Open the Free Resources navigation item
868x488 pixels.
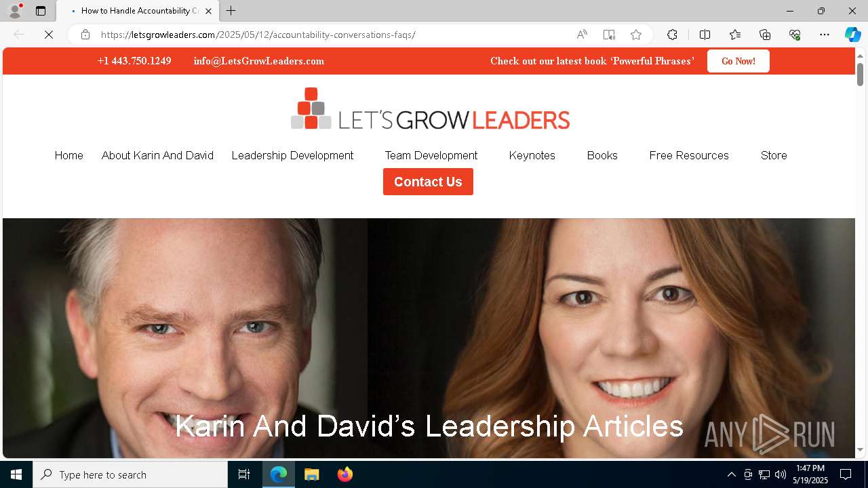click(x=689, y=155)
